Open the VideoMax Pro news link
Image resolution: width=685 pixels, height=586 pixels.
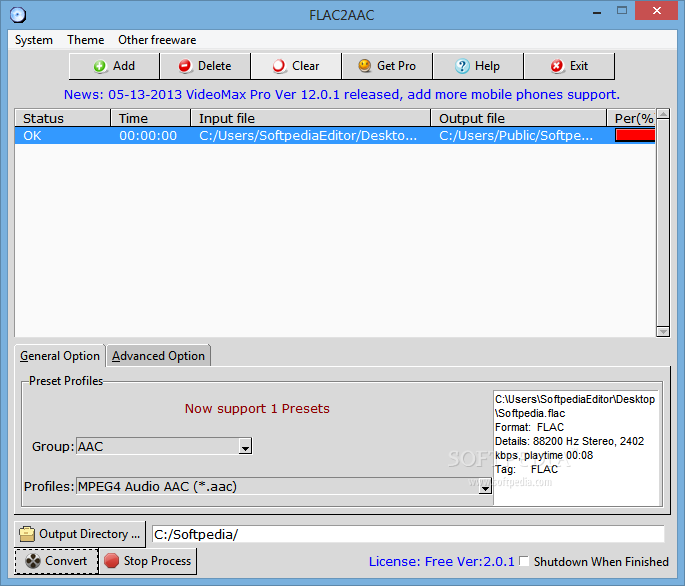coord(342,94)
